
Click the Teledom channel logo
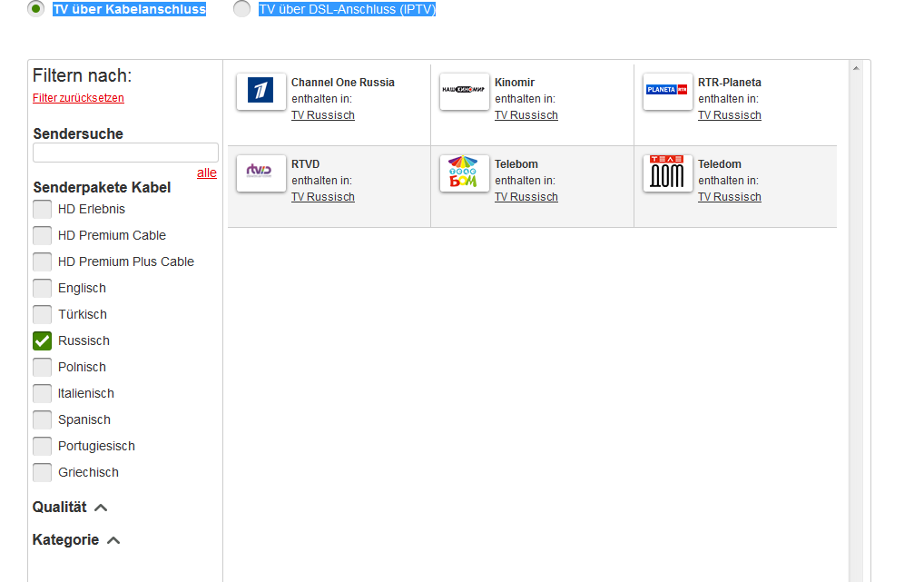click(x=667, y=173)
